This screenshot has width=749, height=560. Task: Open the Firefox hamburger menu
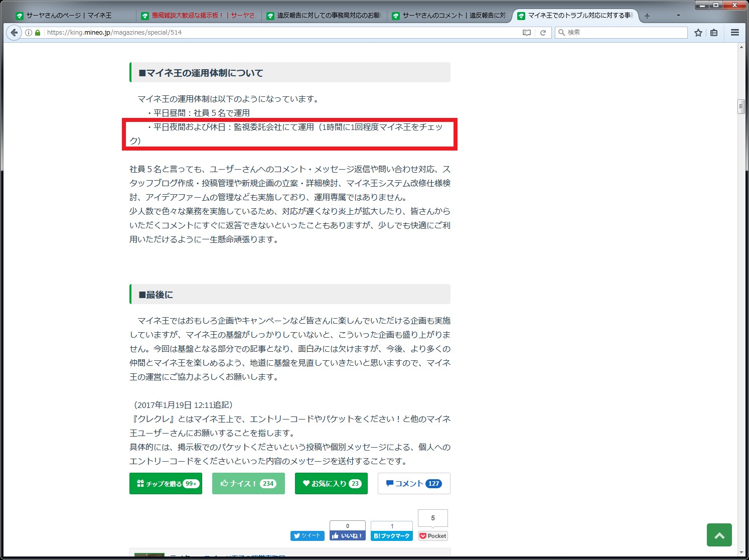[735, 33]
